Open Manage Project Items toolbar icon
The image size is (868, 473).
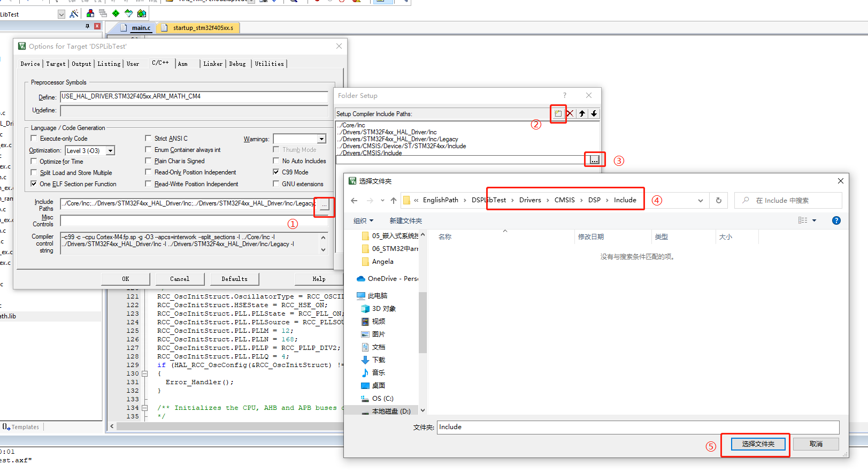click(90, 13)
